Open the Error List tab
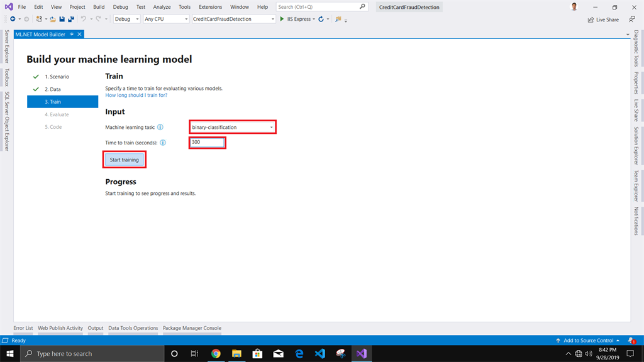The height and width of the screenshot is (362, 644). [x=23, y=328]
